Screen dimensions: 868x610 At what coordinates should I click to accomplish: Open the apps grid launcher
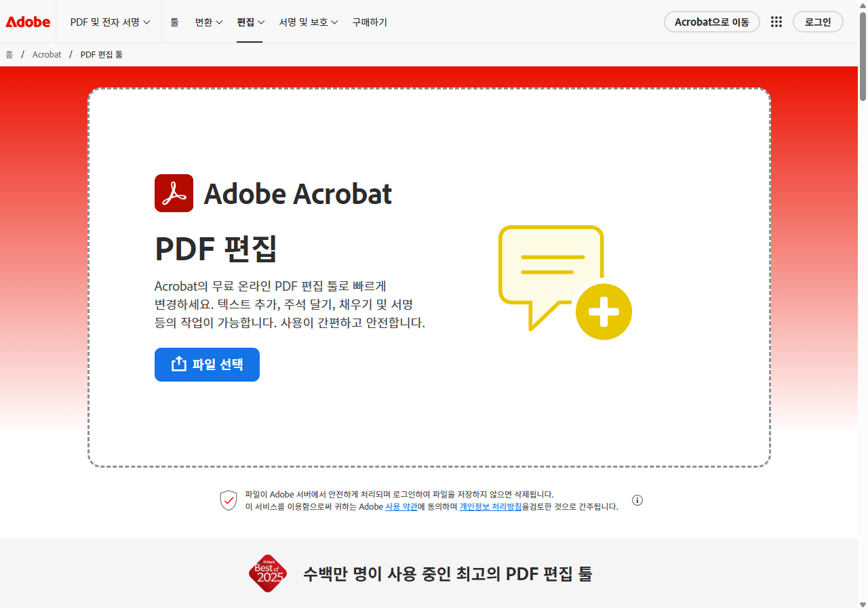[776, 21]
